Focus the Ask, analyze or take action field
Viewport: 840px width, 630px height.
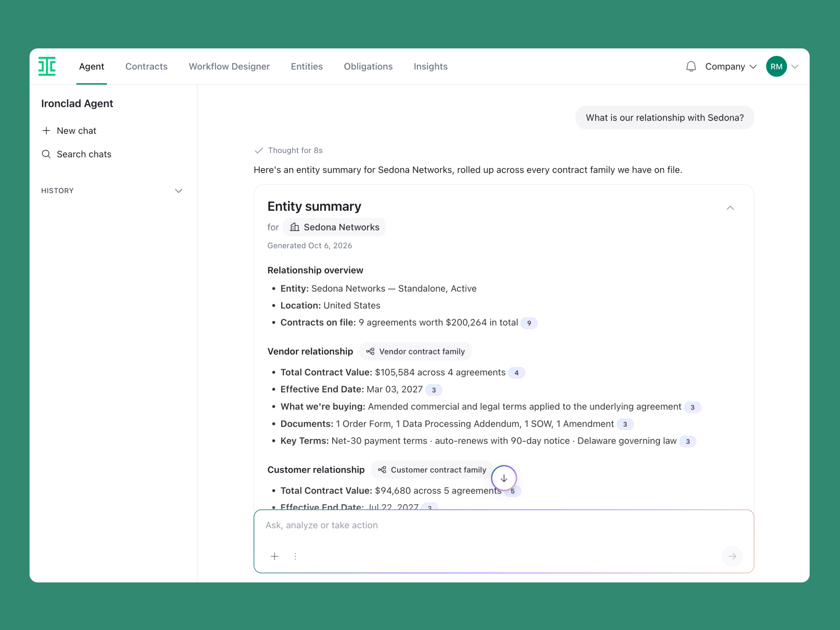(x=504, y=525)
